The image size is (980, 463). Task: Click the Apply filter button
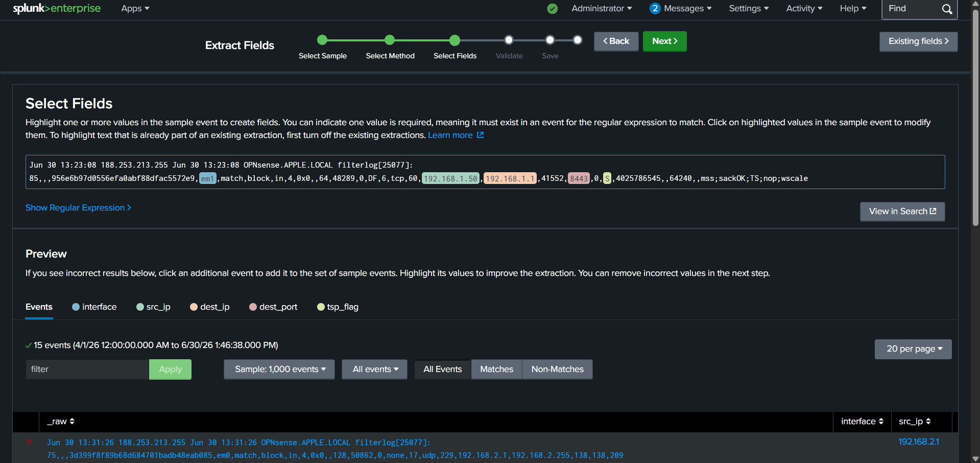click(x=170, y=369)
